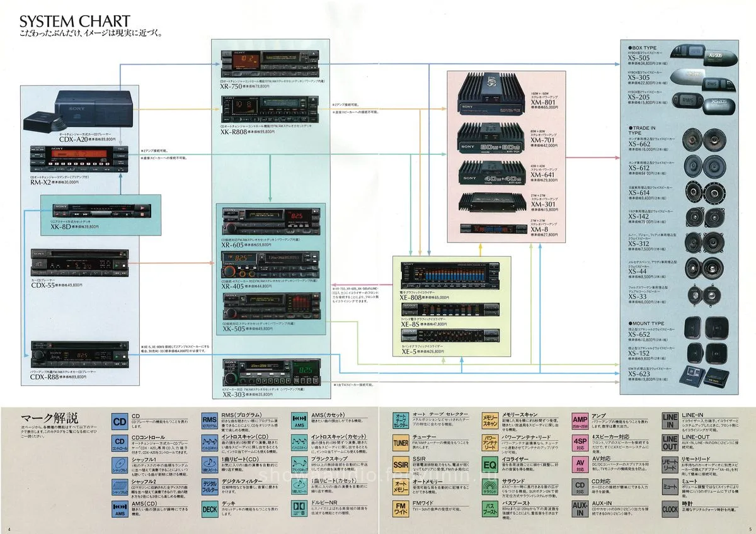
Task: Select the pink 4SP mark icon
Action: click(x=580, y=443)
